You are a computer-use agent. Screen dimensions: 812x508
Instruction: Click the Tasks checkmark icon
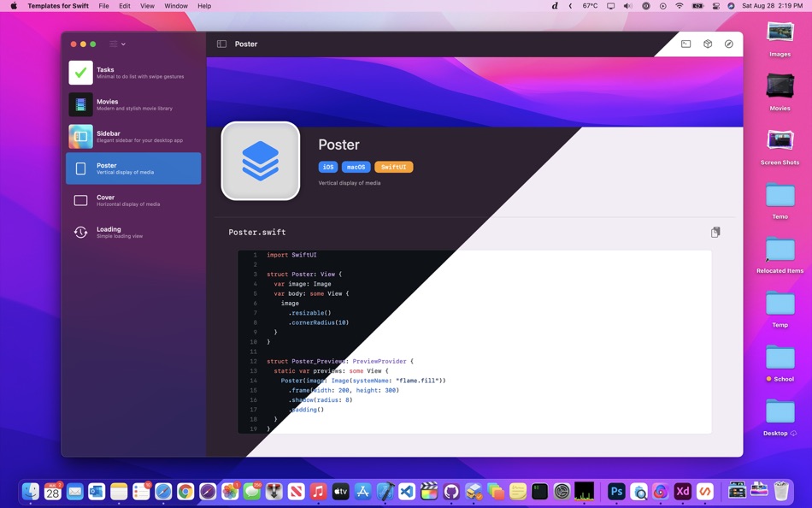[x=81, y=73]
